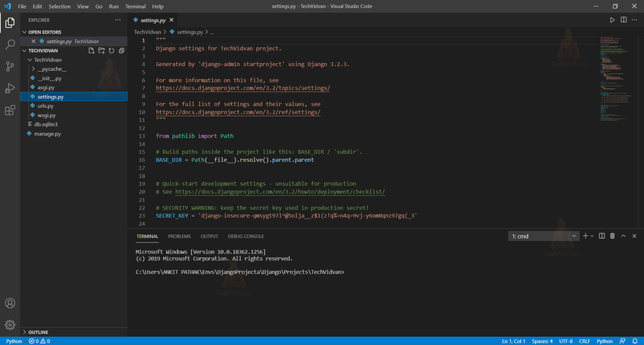Screen dimensions: 644x345
Task: Open the Accounts icon menu
Action: [10, 303]
